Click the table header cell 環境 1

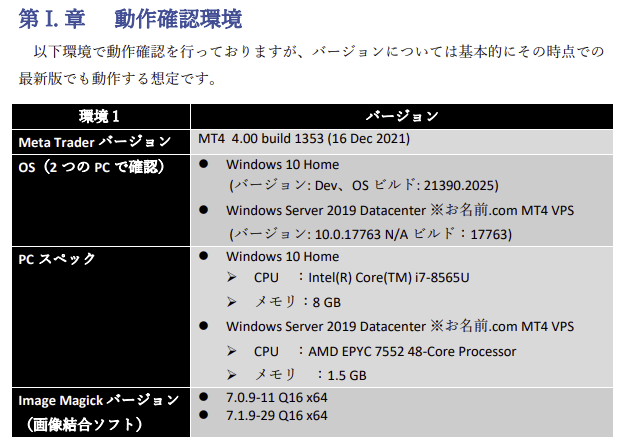click(x=99, y=117)
